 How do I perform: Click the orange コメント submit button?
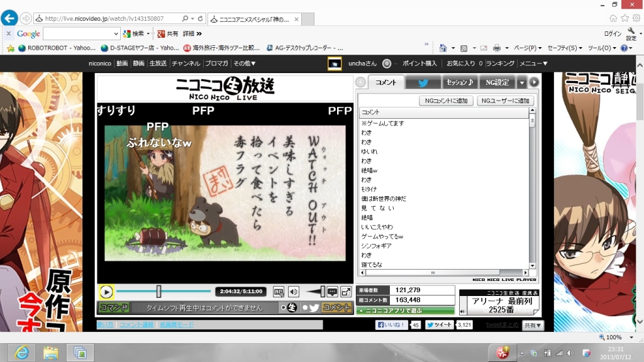336,307
